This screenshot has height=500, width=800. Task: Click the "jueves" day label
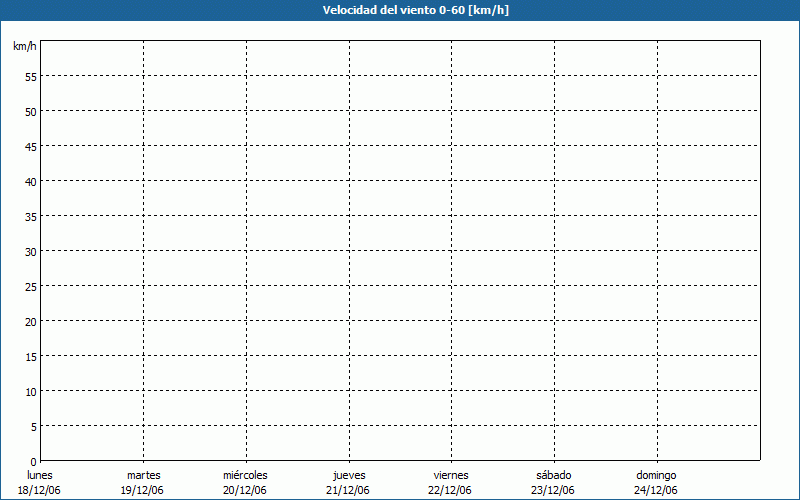tap(349, 475)
